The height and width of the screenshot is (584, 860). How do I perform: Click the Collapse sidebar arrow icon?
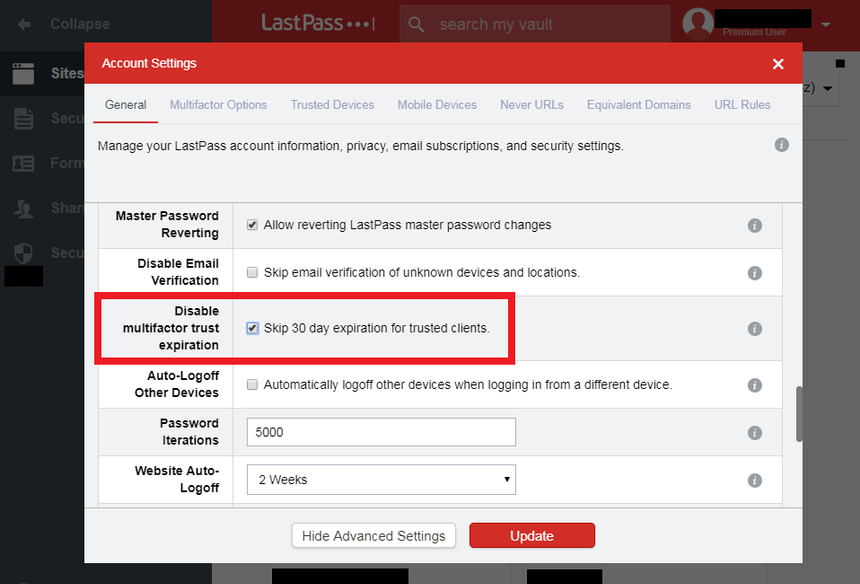click(24, 24)
